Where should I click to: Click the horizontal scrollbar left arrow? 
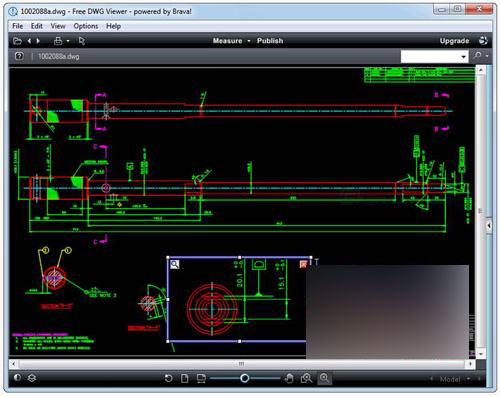coord(13,364)
